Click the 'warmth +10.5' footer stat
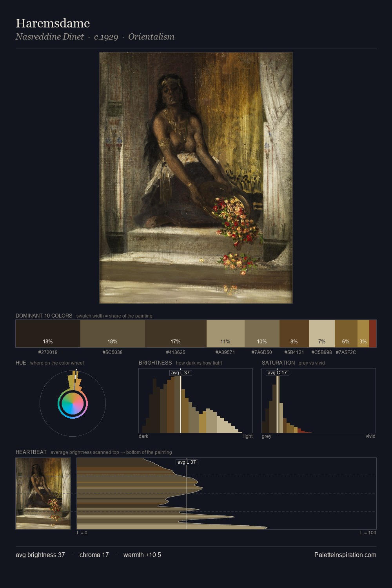This screenshot has height=588, width=392. [x=142, y=555]
